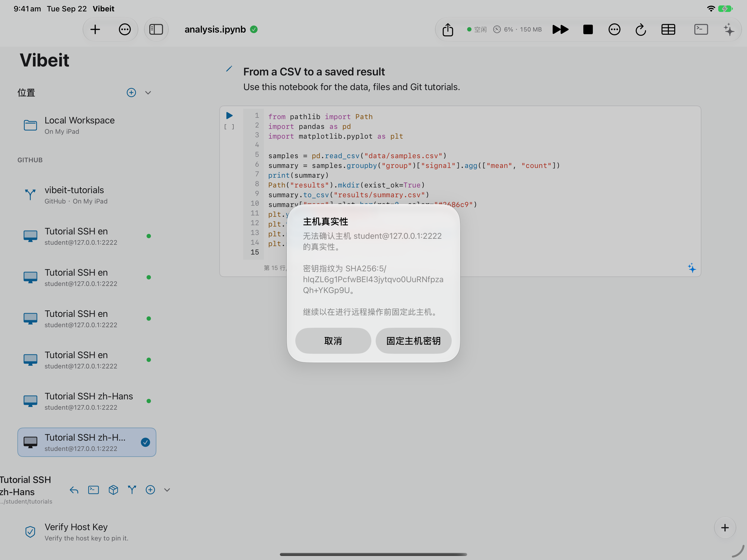Run all cells with the fast-forward icon
The image size is (747, 560).
pos(560,29)
